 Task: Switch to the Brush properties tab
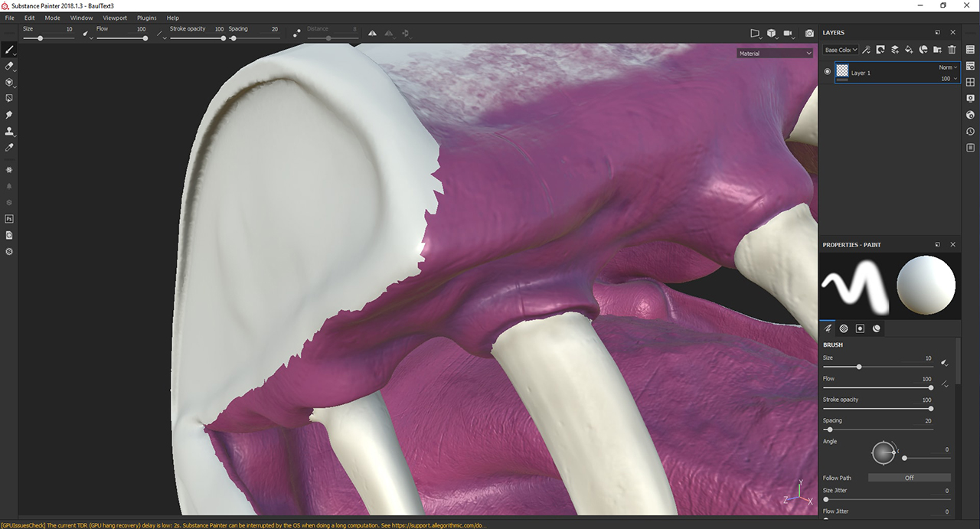pos(828,328)
